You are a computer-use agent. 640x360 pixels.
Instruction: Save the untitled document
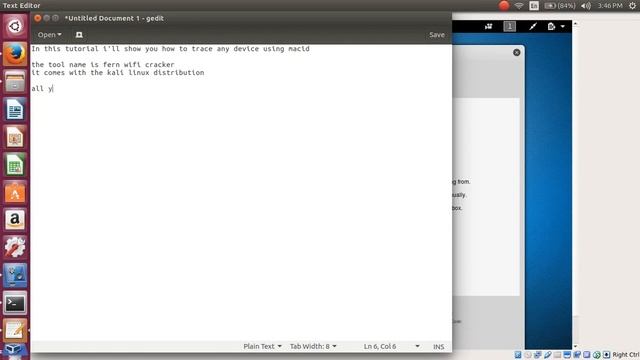437,35
